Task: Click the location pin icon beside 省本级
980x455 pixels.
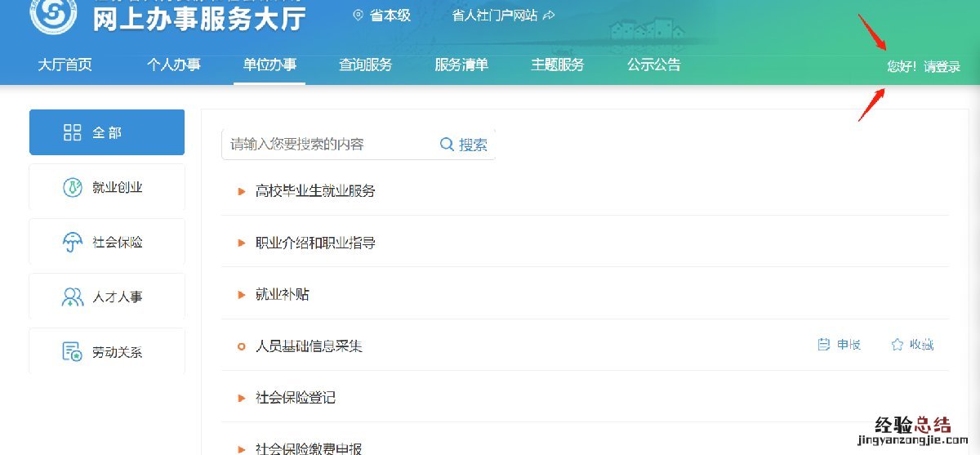Action: [x=357, y=15]
